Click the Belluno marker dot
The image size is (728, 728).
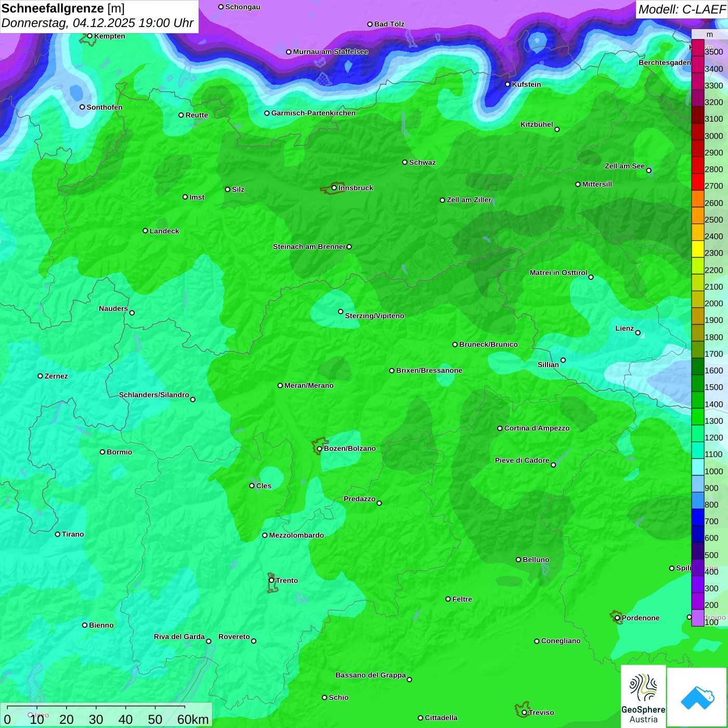[x=518, y=560]
